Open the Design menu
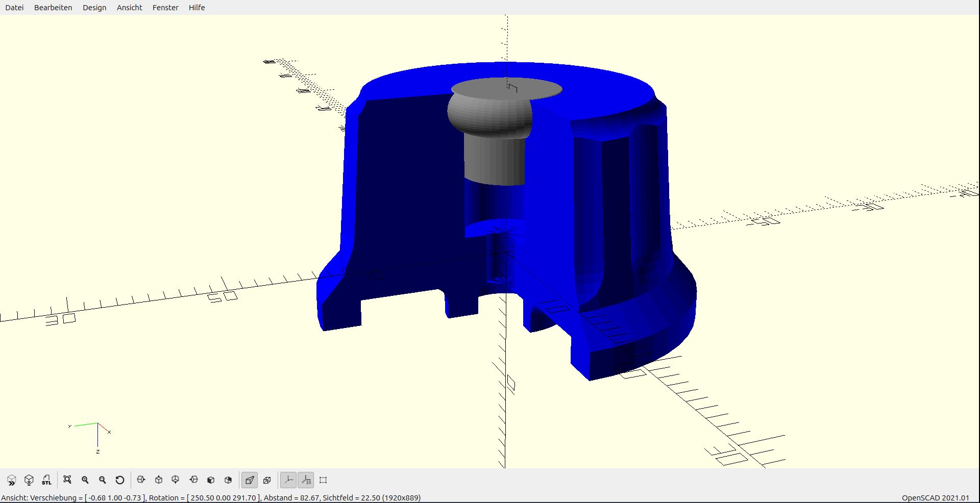980x503 pixels. click(x=94, y=8)
